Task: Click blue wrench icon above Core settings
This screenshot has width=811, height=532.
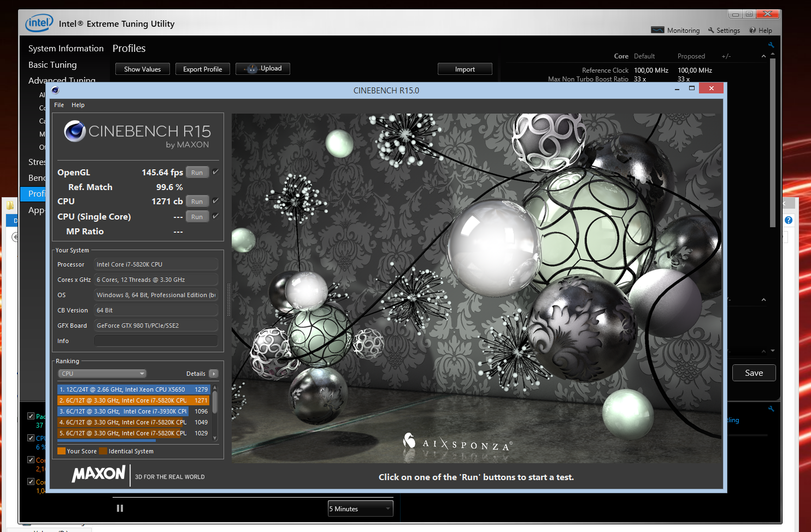Action: click(771, 45)
